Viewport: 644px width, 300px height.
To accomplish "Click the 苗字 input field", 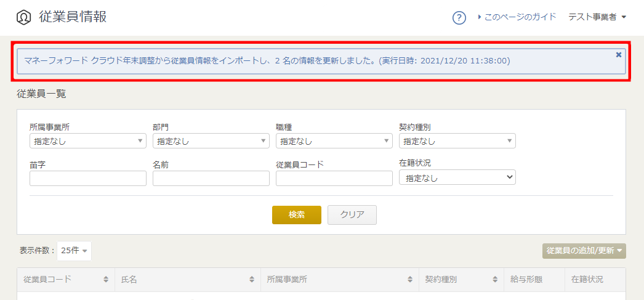I will click(87, 178).
